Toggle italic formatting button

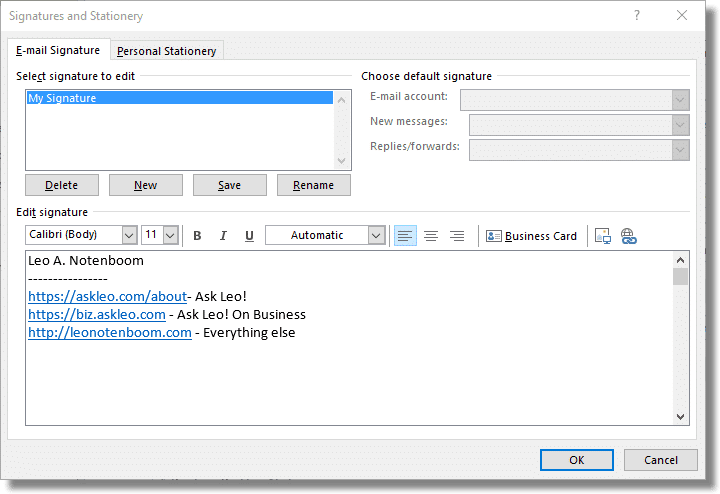pos(223,236)
